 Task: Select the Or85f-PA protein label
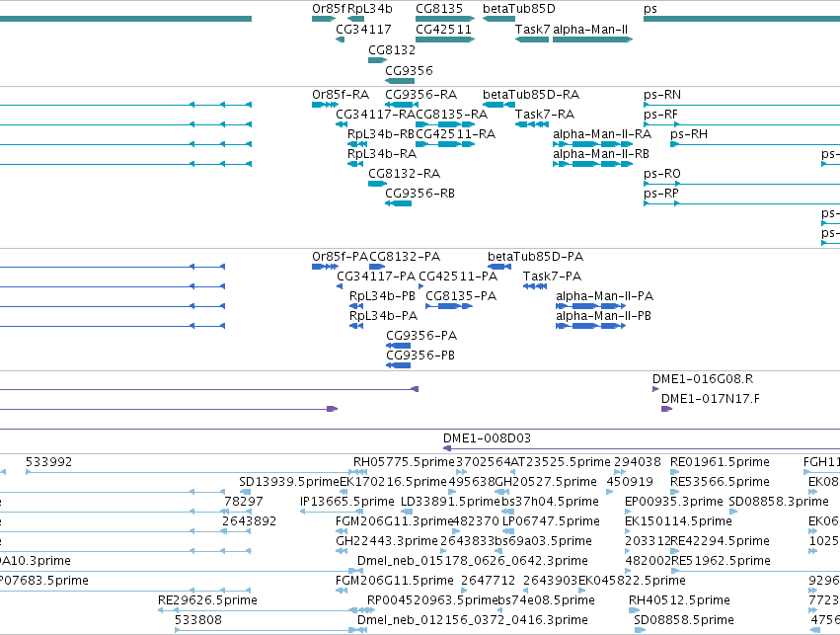pyautogui.click(x=340, y=256)
